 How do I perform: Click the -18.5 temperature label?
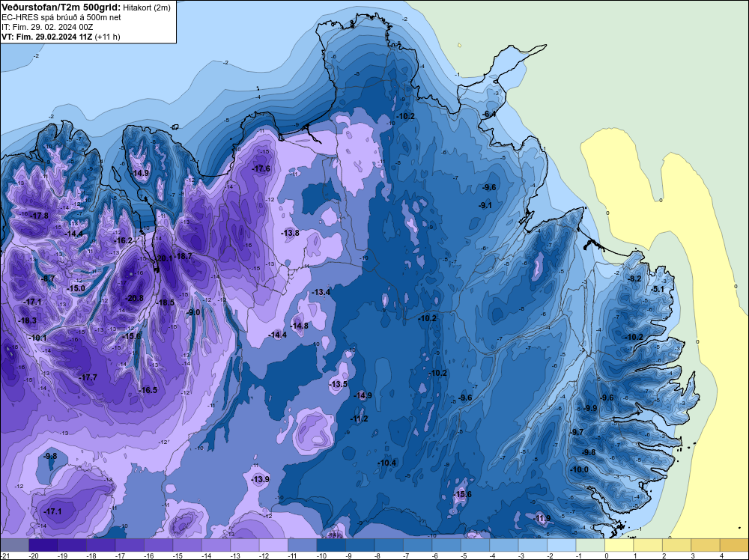166,302
